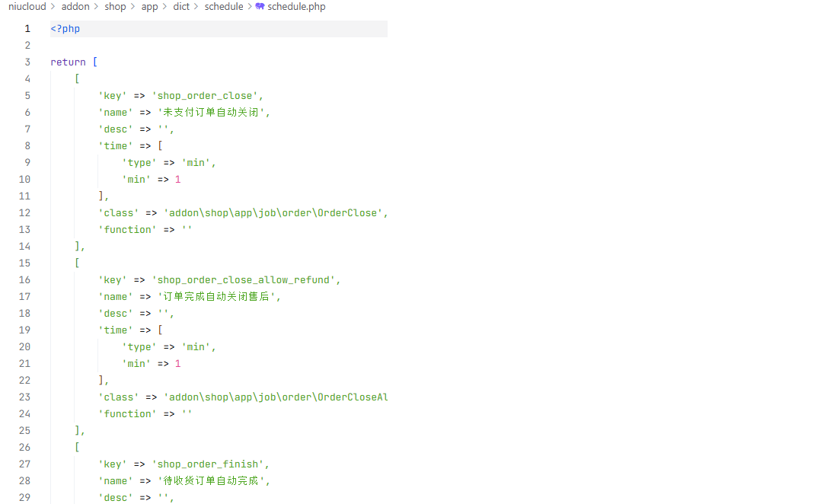The height and width of the screenshot is (504, 830).
Task: Expand the chevron after dict
Action: [x=196, y=6]
